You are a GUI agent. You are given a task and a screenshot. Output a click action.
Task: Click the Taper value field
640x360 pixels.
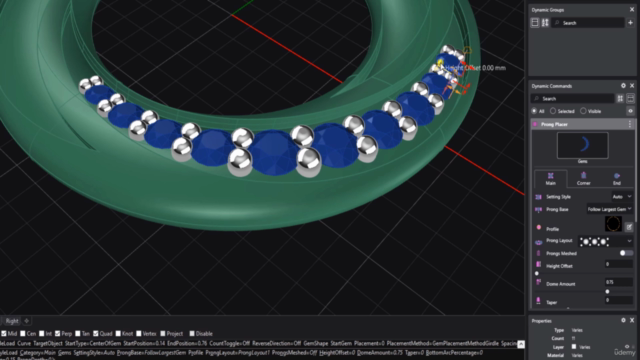pos(618,300)
